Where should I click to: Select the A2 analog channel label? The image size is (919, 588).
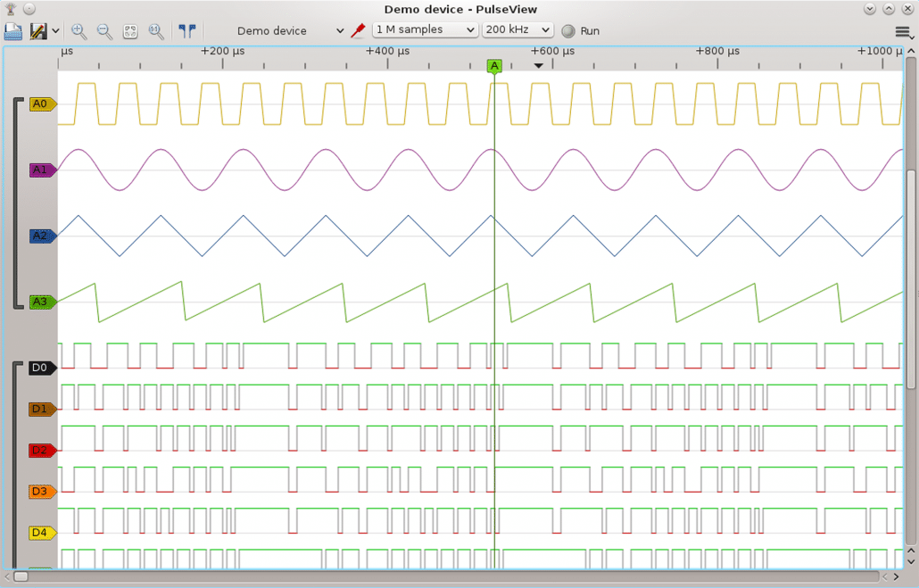pyautogui.click(x=42, y=236)
